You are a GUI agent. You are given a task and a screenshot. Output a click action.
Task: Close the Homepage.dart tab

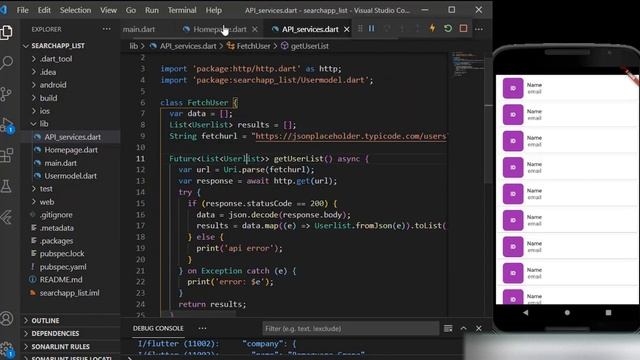(x=255, y=29)
